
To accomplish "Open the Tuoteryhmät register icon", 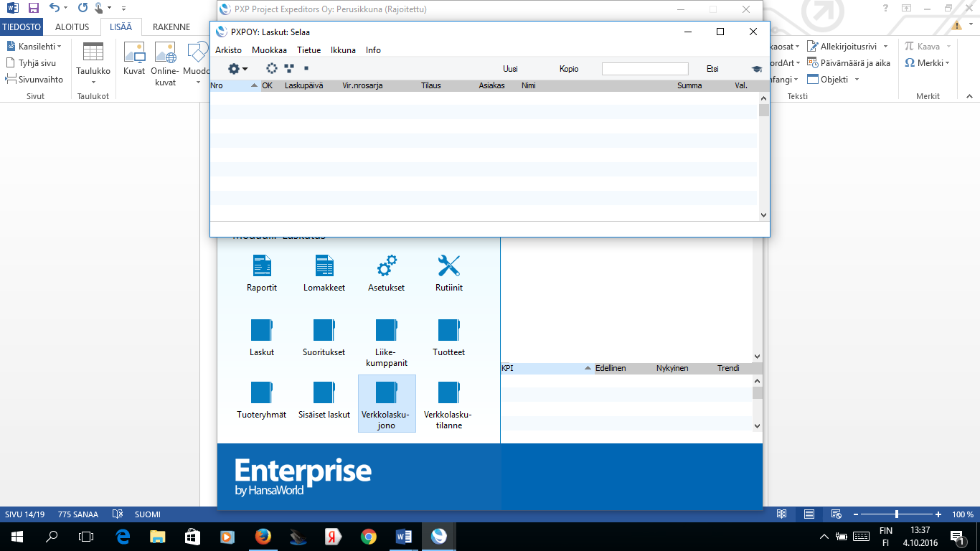I will pyautogui.click(x=262, y=392).
